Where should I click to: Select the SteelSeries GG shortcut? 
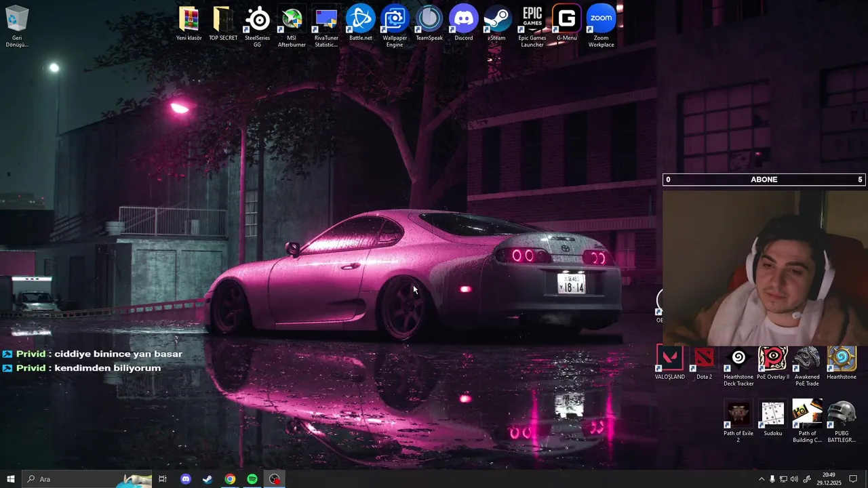(257, 26)
